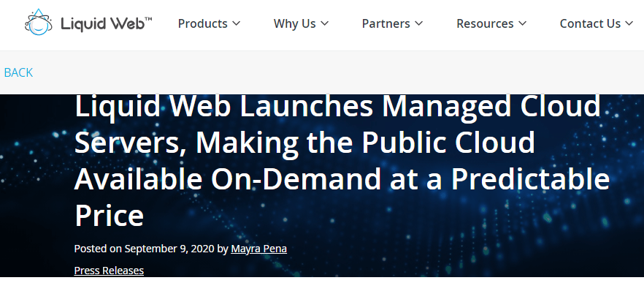This screenshot has height=283, width=644.
Task: Go BACK to the previous page
Action: 18,72
